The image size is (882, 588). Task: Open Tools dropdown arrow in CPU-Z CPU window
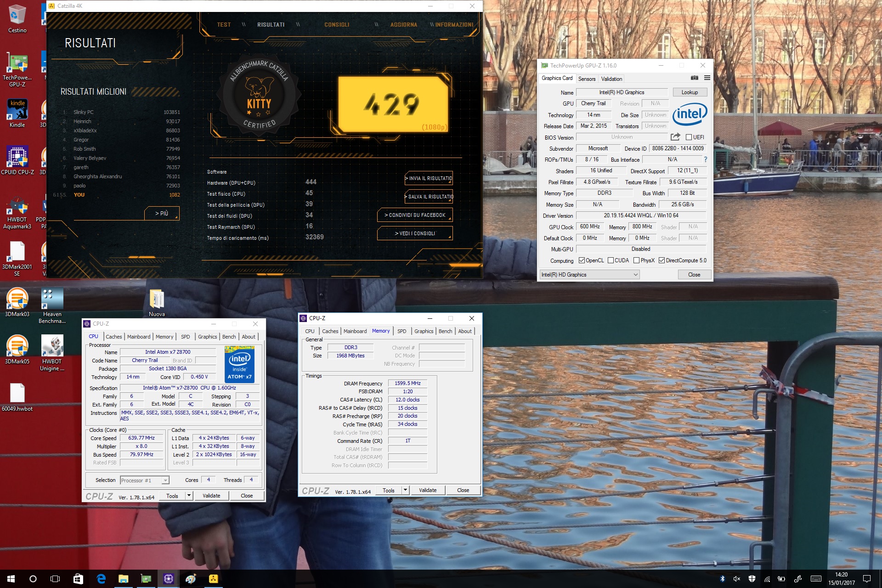click(189, 496)
